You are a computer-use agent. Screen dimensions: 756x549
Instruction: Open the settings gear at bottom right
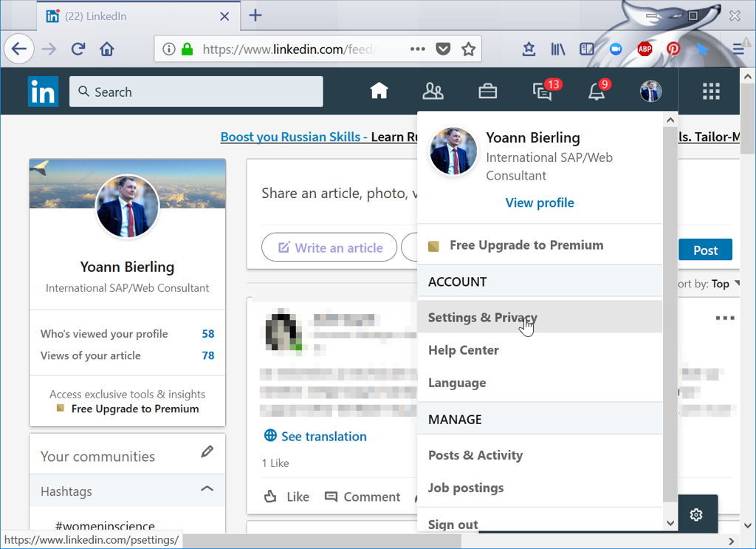pyautogui.click(x=695, y=514)
